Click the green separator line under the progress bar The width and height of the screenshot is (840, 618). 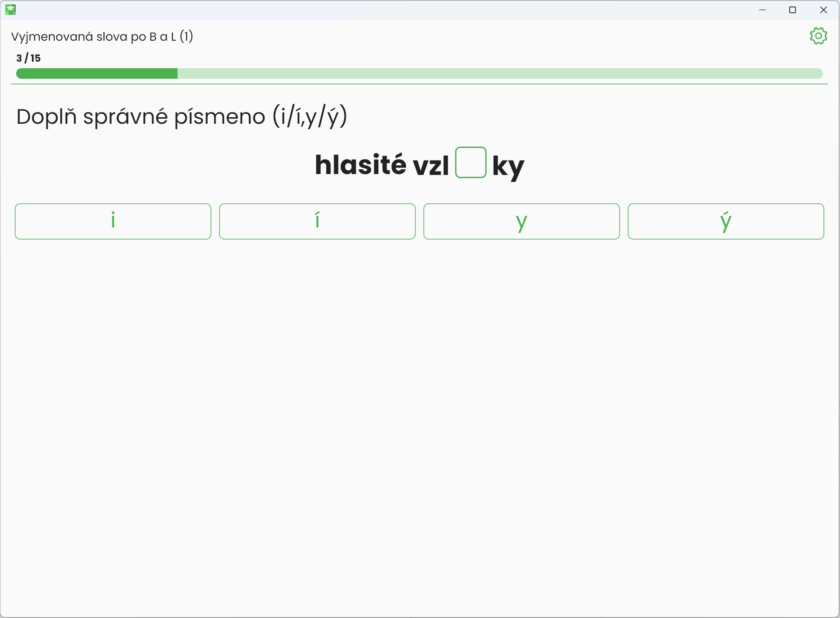420,84
